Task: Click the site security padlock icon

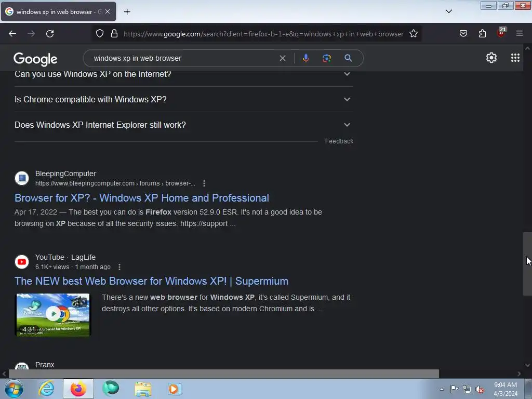Action: (x=114, y=34)
